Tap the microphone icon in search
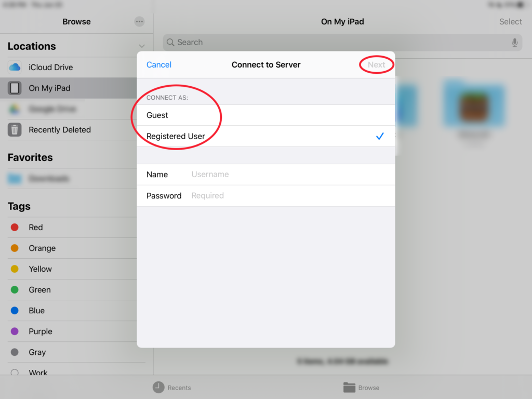Screen dimensions: 532x399 click(514, 43)
